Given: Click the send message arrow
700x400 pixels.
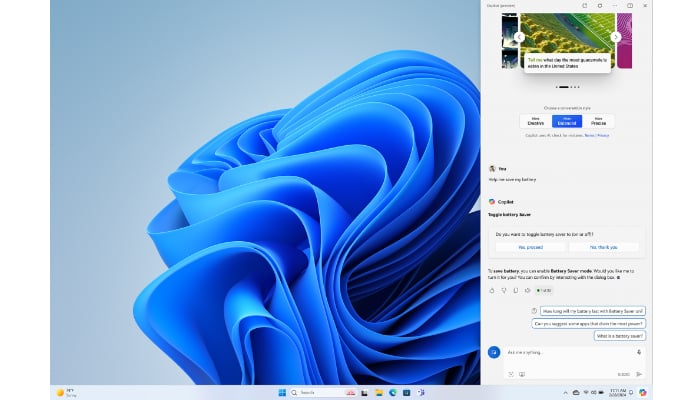Looking at the screenshot, I should click(x=639, y=374).
